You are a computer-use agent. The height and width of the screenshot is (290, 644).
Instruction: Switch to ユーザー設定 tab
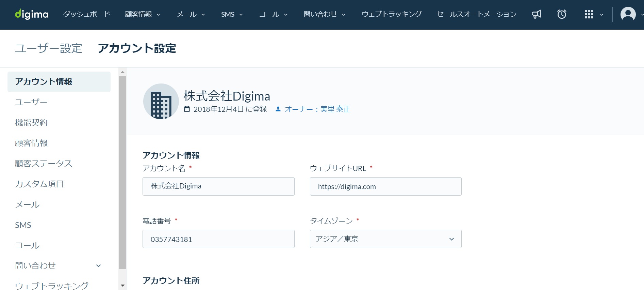49,48
